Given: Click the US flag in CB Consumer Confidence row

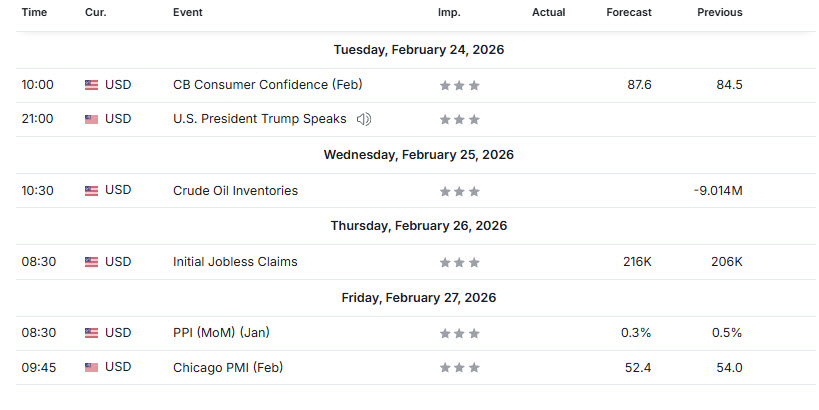Looking at the screenshot, I should tap(92, 85).
